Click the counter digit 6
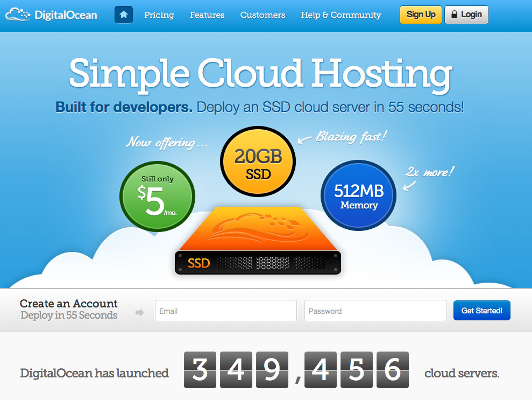The width and height of the screenshot is (532, 400). point(393,370)
